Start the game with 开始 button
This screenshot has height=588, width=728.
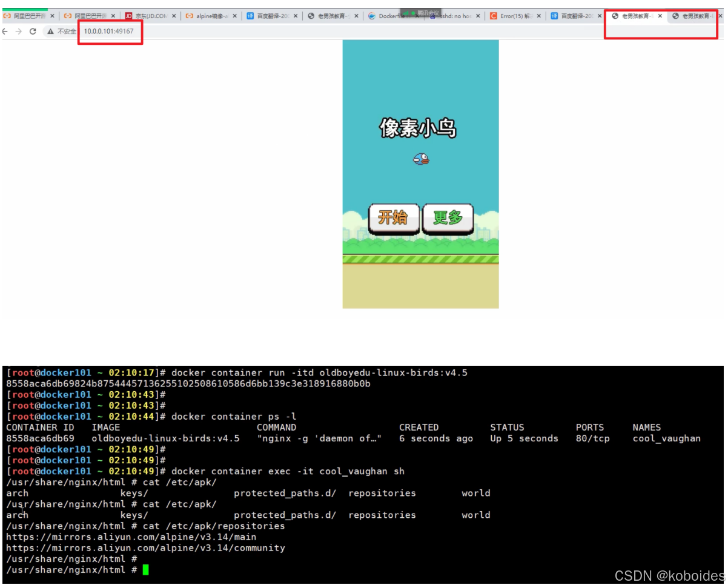394,218
